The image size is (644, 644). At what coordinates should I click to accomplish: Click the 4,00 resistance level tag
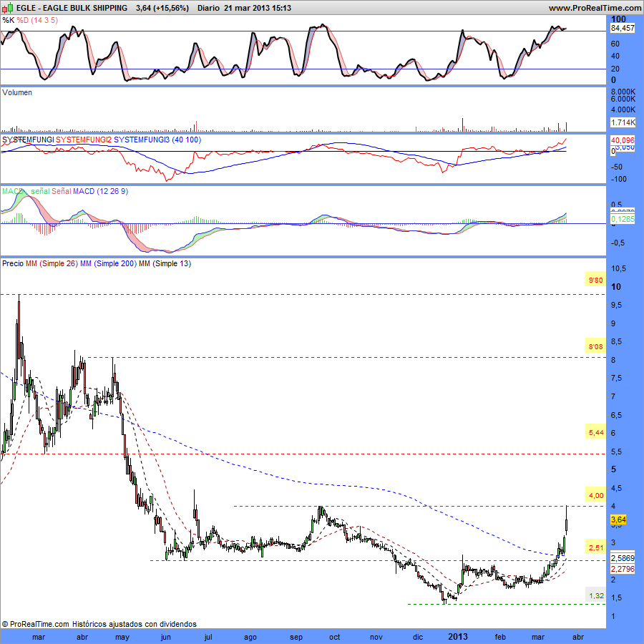pyautogui.click(x=595, y=495)
